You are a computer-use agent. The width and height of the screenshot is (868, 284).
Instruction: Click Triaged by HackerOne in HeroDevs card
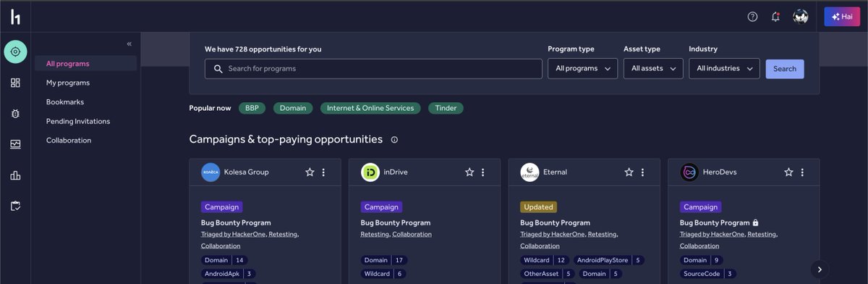click(712, 234)
